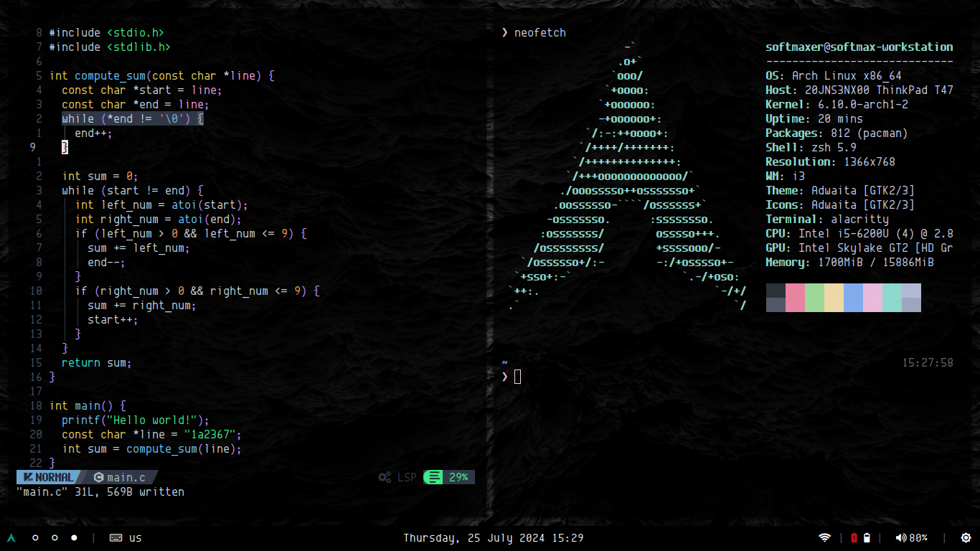980x551 pixels.
Task: Click the 15:27:58 timestamp in the terminal
Action: [928, 362]
